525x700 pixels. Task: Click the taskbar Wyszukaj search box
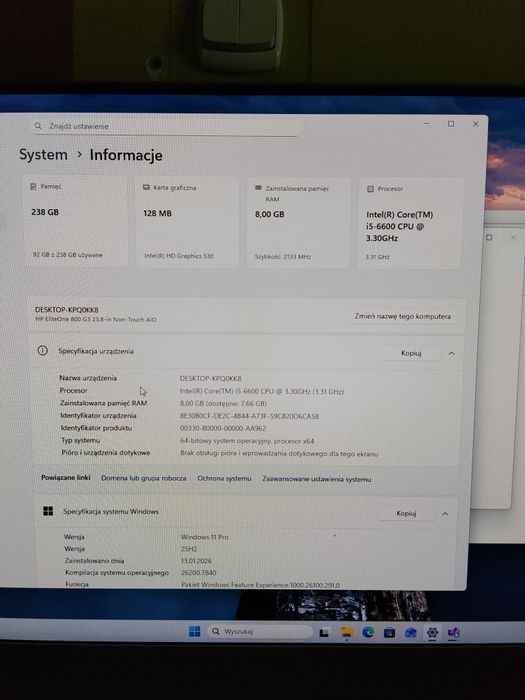[260, 631]
